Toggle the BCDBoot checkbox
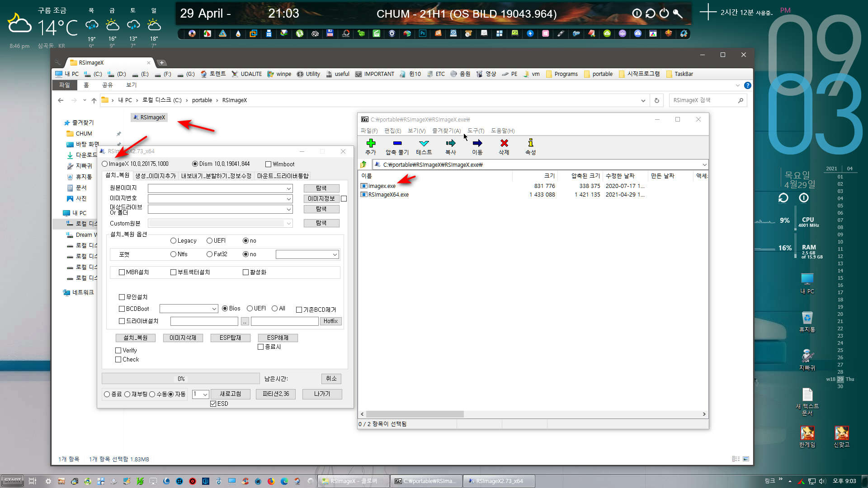868x488 pixels. pyautogui.click(x=122, y=309)
